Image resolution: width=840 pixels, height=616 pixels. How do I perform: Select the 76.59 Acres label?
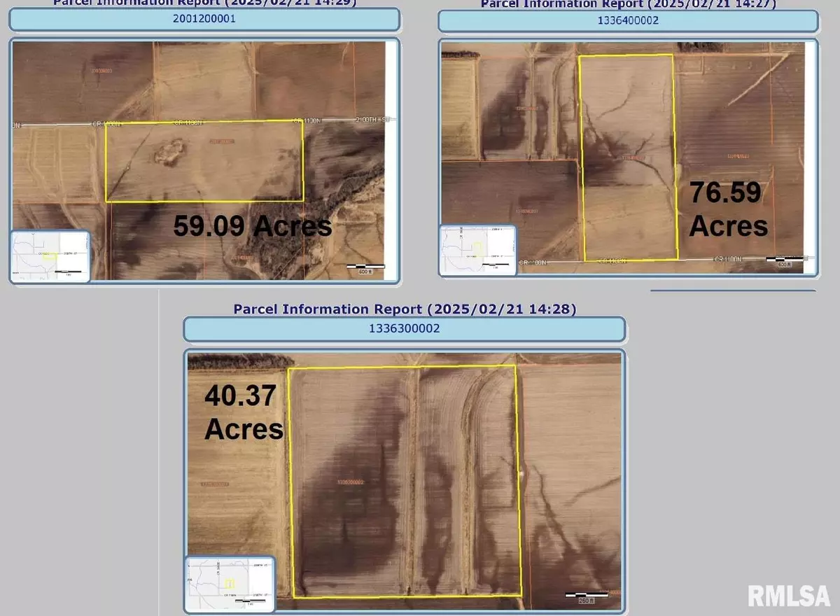728,209
